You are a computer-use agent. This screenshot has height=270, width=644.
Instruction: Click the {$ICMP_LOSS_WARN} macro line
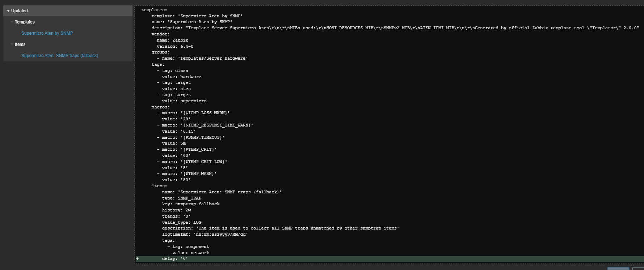point(193,113)
